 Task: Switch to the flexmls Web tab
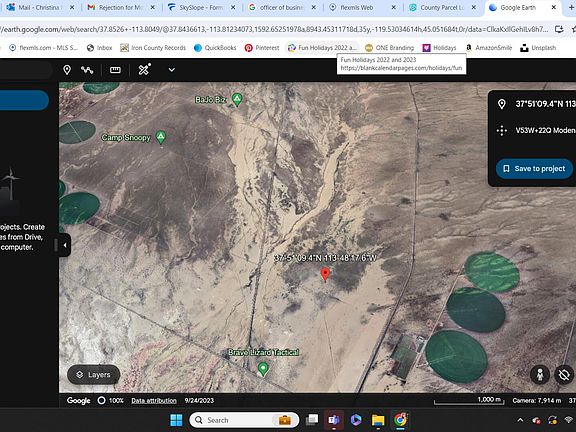[362, 7]
